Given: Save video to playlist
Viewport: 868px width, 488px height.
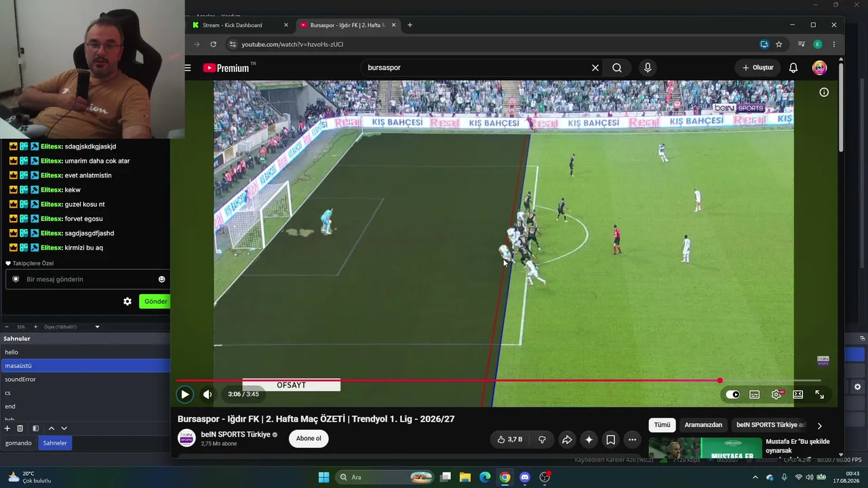Looking at the screenshot, I should tap(610, 440).
